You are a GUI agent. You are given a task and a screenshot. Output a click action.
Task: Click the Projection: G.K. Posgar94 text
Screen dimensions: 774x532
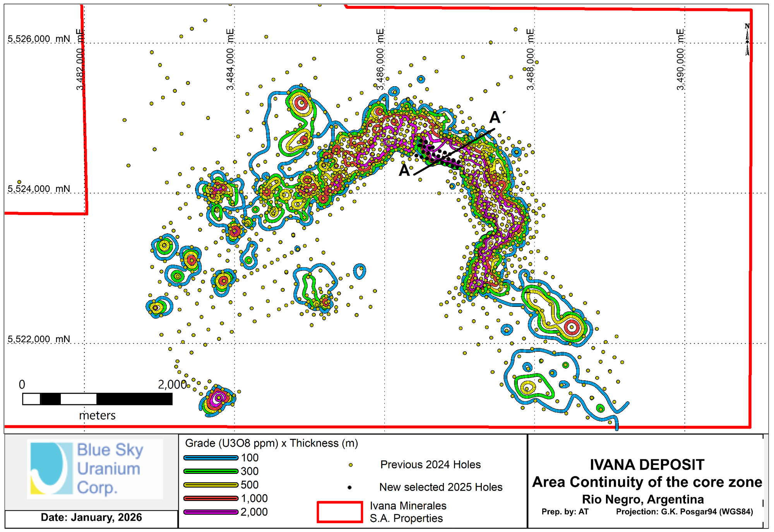point(684,512)
